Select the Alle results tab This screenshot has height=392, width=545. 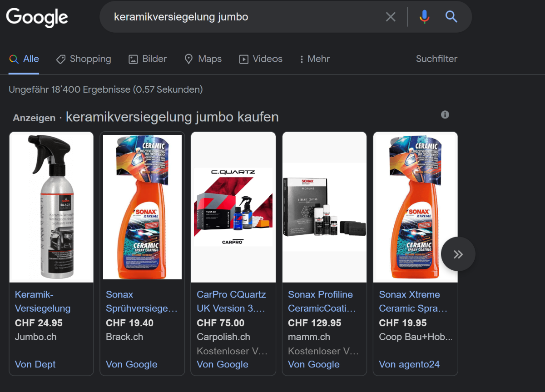(x=25, y=59)
